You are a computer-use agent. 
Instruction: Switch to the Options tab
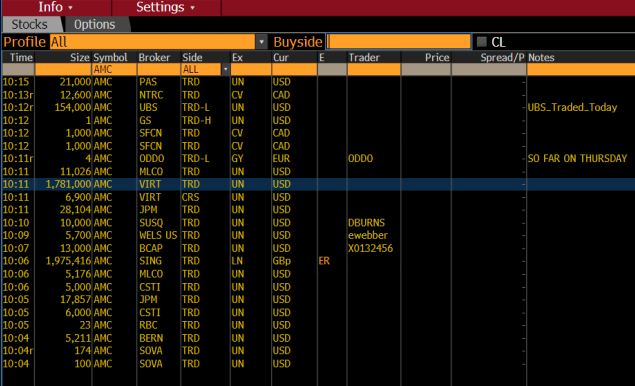[96, 24]
